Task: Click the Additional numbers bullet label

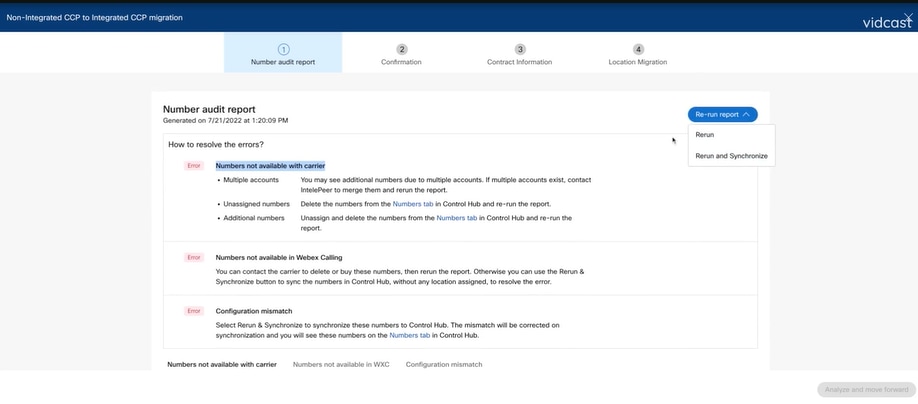Action: click(x=254, y=218)
